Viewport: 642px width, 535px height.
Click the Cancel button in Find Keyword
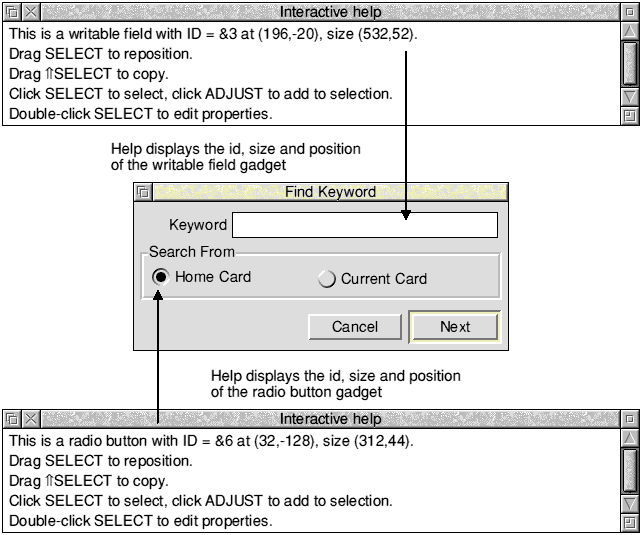click(355, 327)
